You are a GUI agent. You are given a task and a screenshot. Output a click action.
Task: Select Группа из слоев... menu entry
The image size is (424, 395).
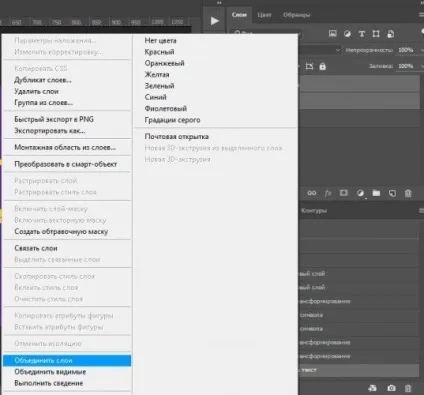(x=43, y=103)
